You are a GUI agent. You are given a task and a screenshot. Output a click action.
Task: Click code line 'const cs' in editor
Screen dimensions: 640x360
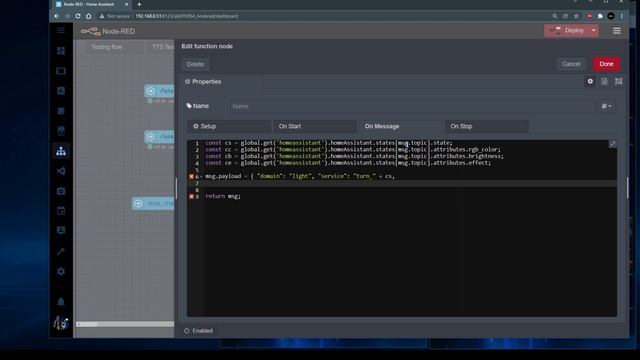click(x=329, y=143)
